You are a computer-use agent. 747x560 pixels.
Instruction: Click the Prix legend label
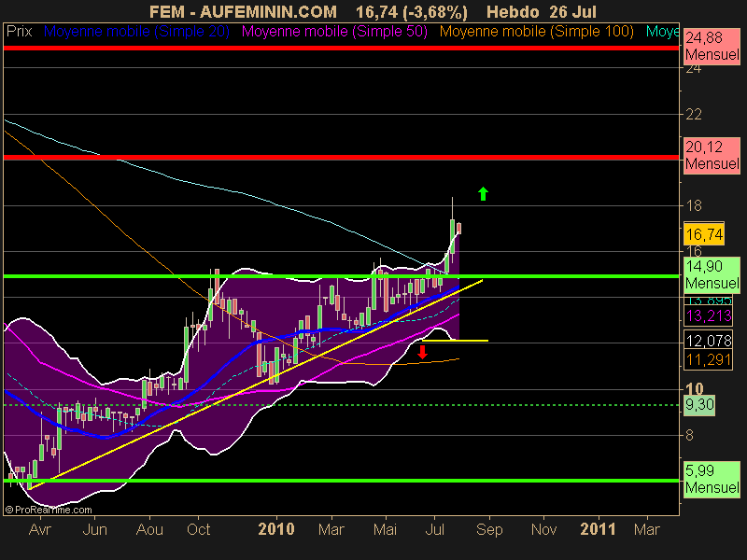[19, 32]
